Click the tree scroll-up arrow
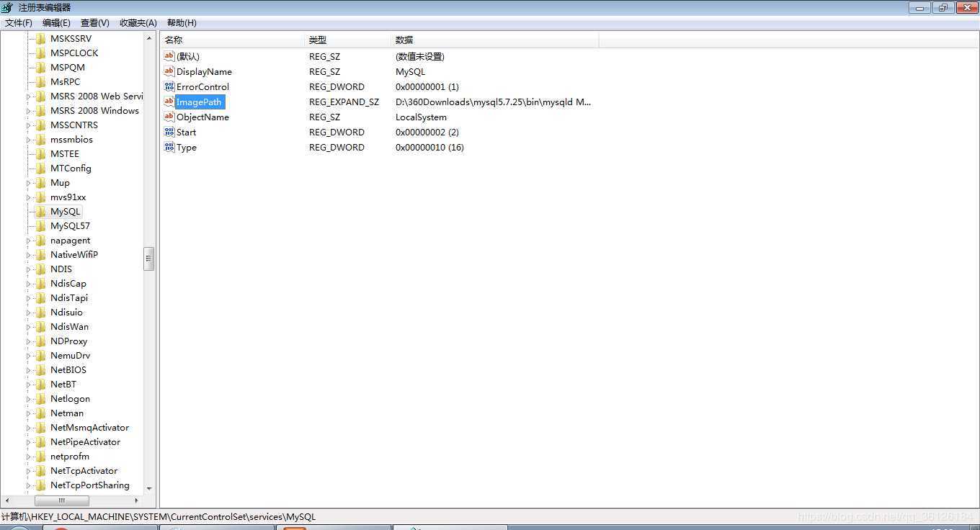Screen dimensions: 980x530 pyautogui.click(x=149, y=38)
